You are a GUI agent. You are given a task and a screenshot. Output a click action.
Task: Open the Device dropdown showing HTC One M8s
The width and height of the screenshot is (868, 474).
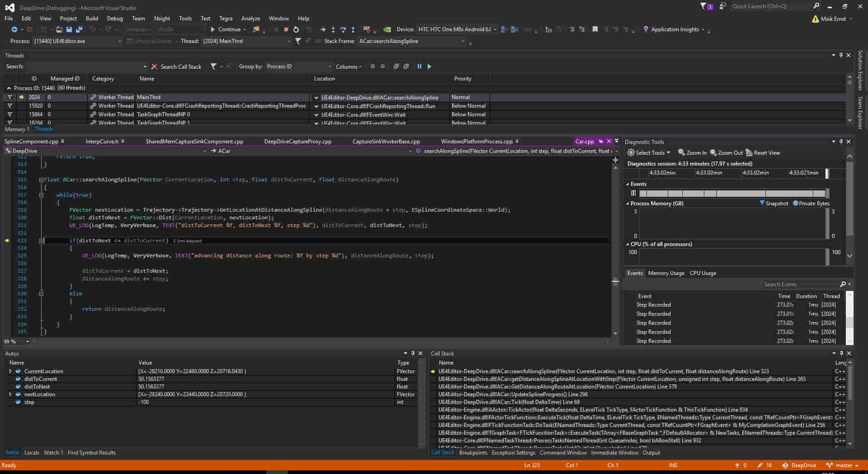click(x=457, y=29)
